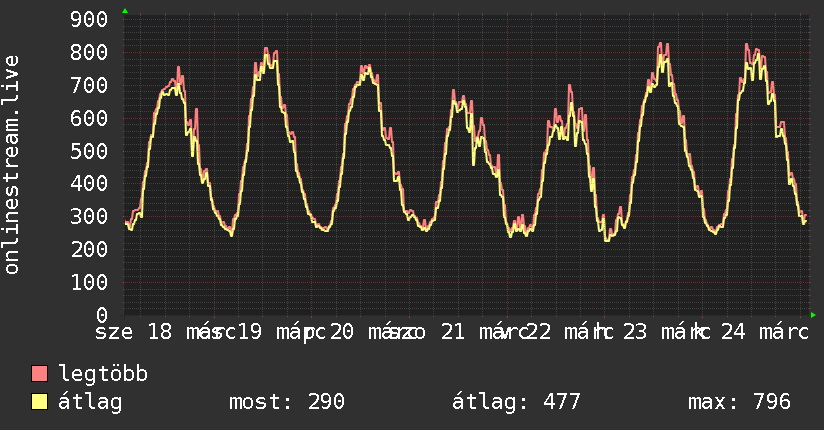
Task: Click the 500 y-axis label
Action: click(89, 151)
